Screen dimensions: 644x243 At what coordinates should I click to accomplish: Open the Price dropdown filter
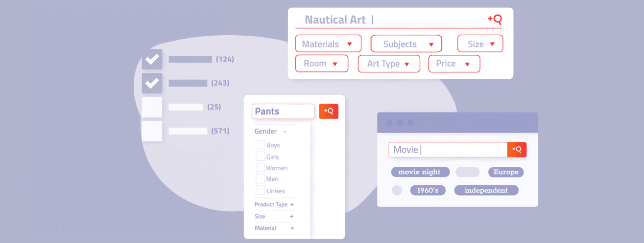click(454, 64)
